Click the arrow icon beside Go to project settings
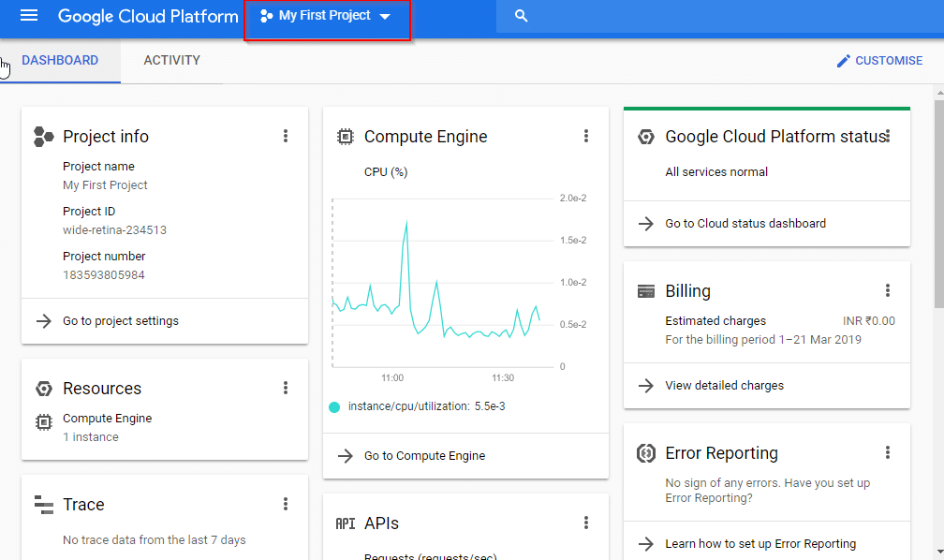 click(x=44, y=321)
